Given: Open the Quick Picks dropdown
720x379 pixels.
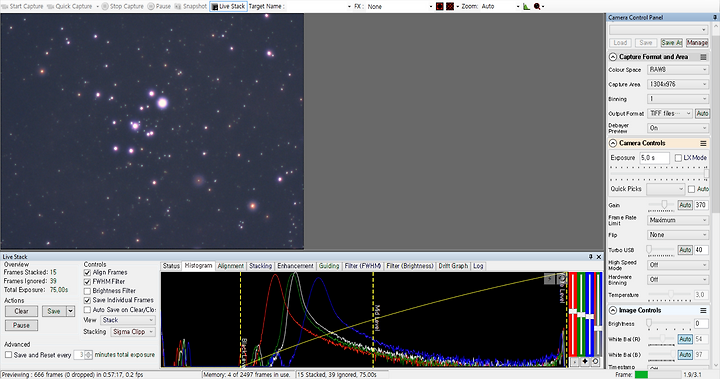Looking at the screenshot, I should [666, 189].
